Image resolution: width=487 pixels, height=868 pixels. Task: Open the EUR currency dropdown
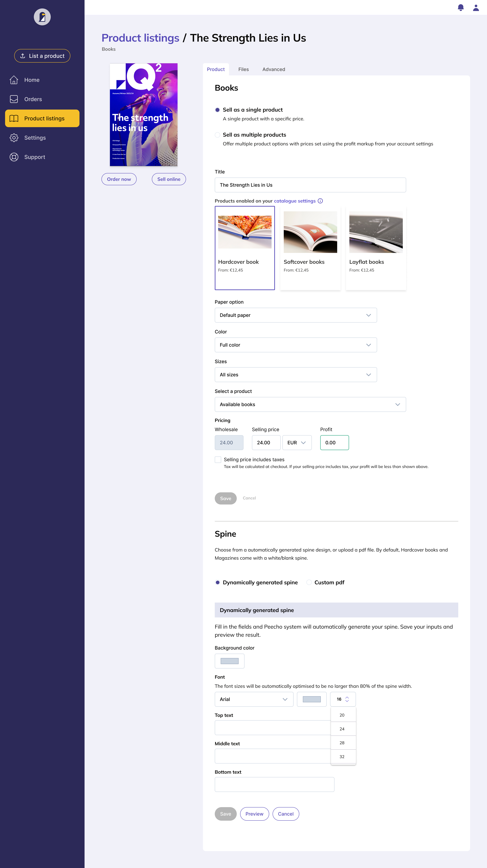coord(297,442)
